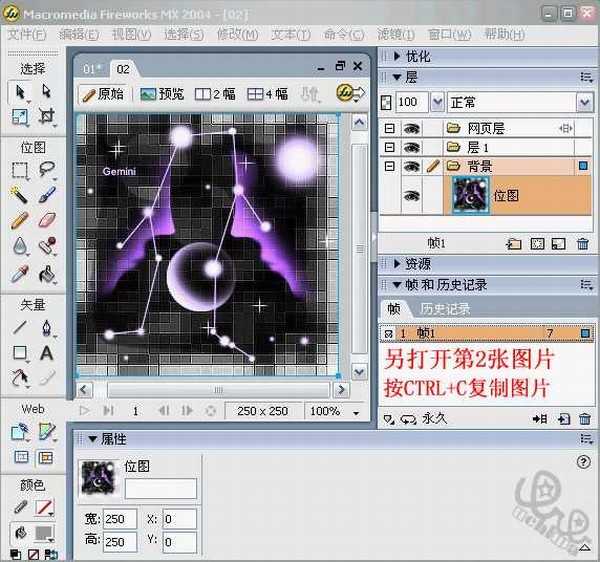Switch to the 4 幅 view

267,94
